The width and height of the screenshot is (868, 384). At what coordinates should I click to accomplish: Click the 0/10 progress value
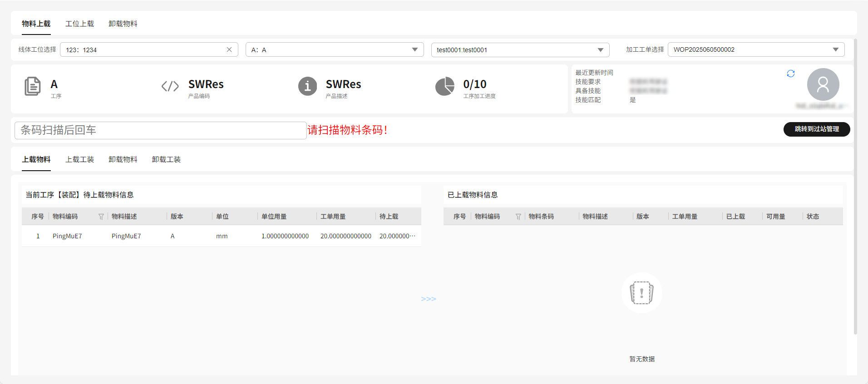point(475,84)
